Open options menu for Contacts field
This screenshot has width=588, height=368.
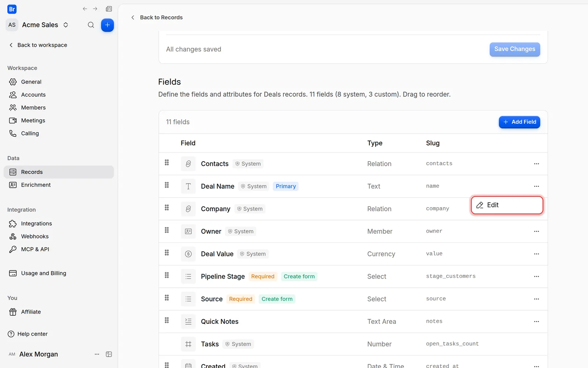point(537,164)
